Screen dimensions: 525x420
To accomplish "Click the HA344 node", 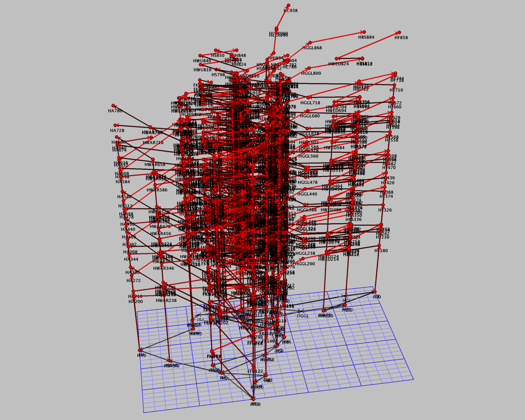I will pos(130,254).
